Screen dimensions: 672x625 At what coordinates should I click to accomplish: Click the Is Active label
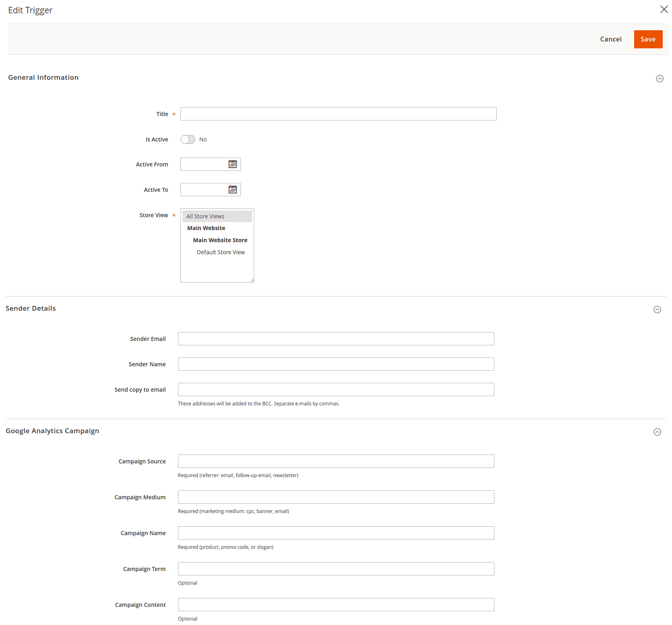pos(157,139)
